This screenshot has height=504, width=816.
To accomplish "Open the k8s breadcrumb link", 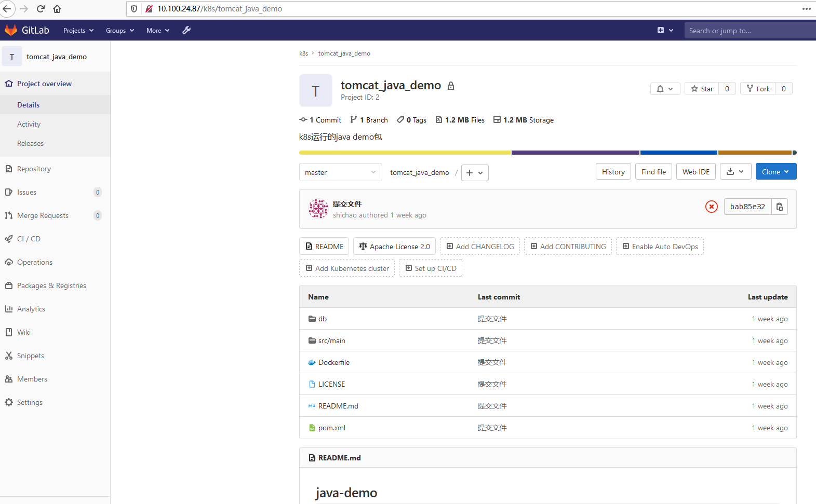I will click(x=303, y=53).
